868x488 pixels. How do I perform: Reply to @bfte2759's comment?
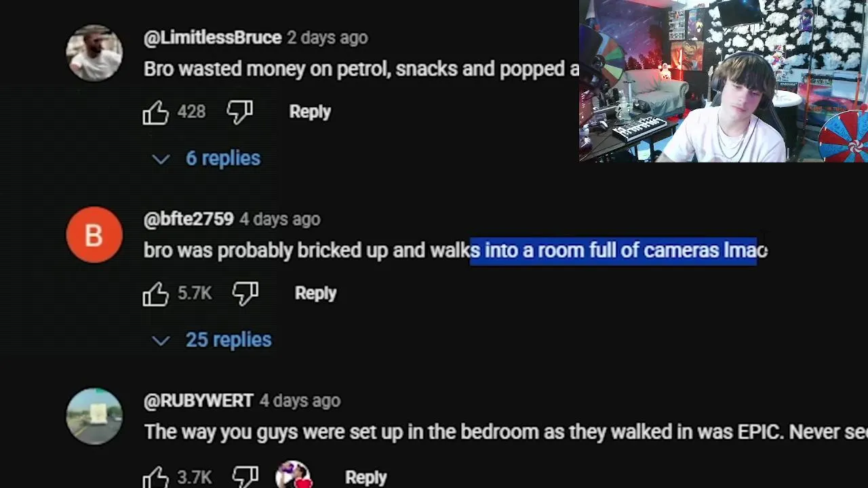[x=315, y=293]
